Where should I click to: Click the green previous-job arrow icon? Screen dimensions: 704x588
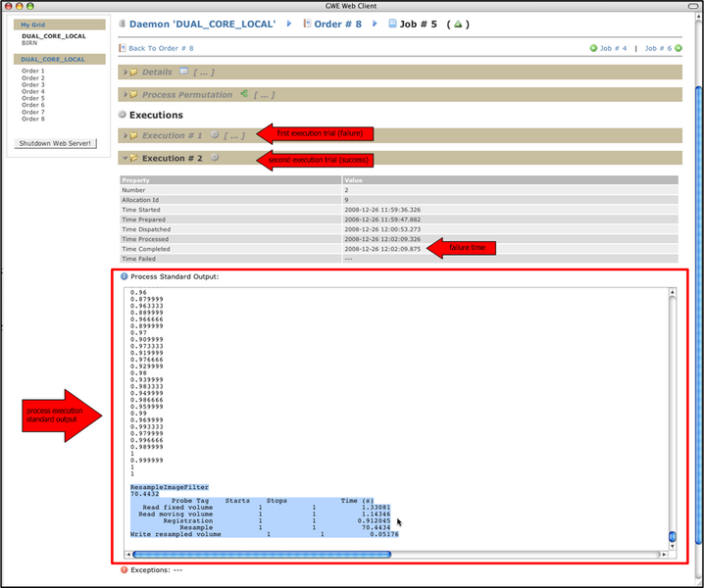(x=593, y=48)
